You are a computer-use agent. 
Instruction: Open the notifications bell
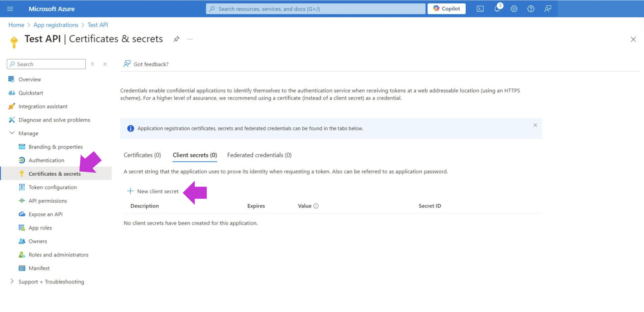497,9
